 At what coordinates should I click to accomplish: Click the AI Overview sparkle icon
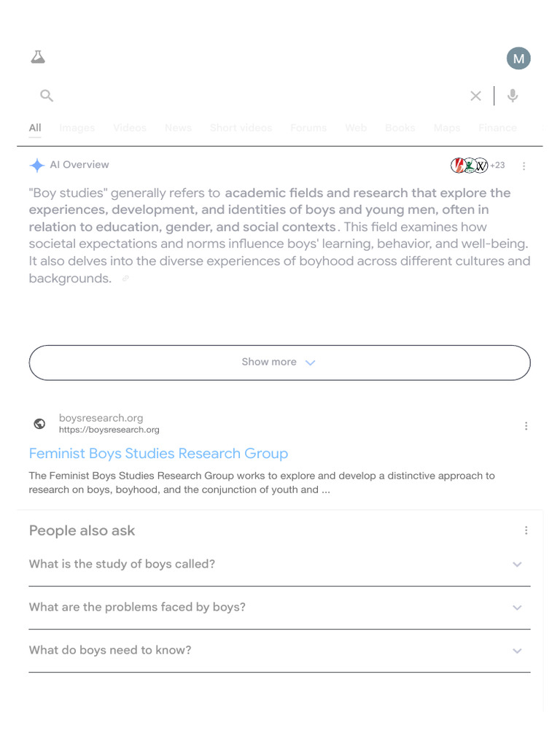(37, 166)
